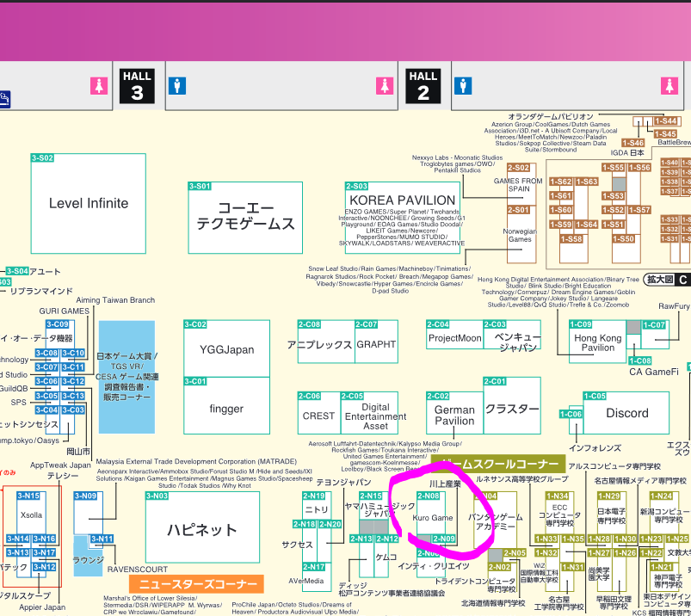This screenshot has width=691, height=616.
Task: Select the HALL 2 sign
Action: pyautogui.click(x=423, y=86)
